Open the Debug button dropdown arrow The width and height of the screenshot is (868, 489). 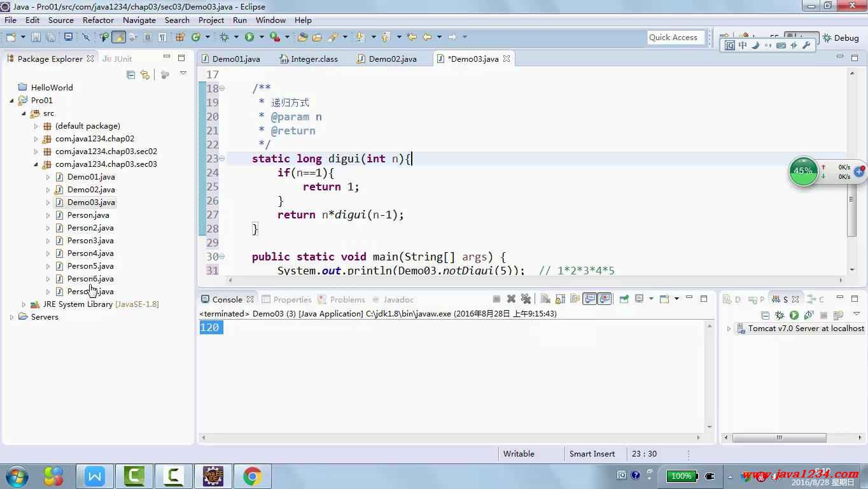(235, 38)
